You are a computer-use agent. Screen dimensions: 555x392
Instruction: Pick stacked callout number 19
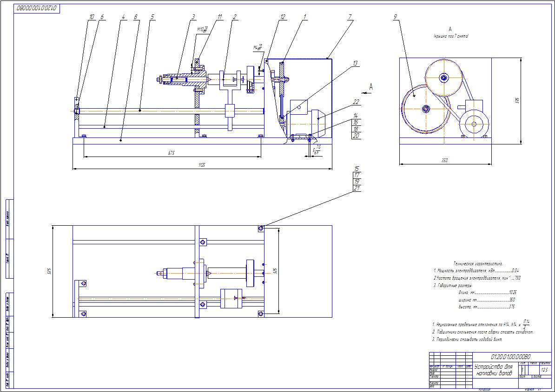[357, 182]
